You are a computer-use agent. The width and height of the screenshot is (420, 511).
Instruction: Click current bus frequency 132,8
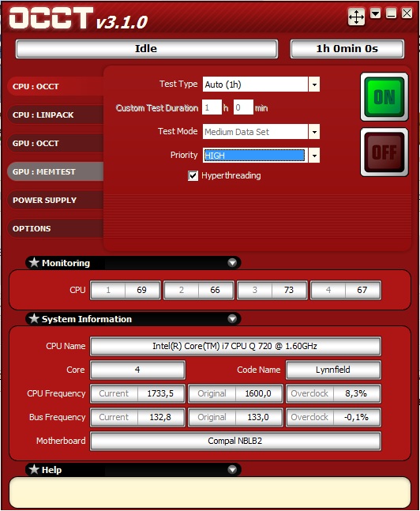160,417
